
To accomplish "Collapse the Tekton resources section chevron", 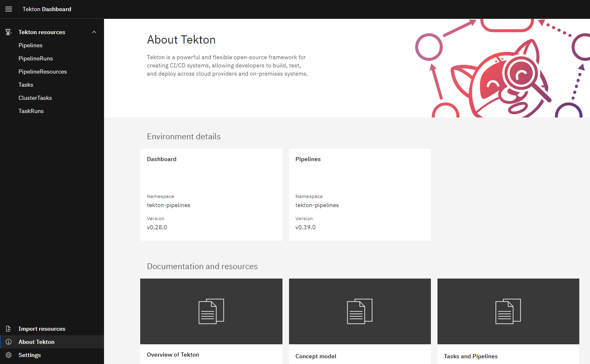I will 94,32.
